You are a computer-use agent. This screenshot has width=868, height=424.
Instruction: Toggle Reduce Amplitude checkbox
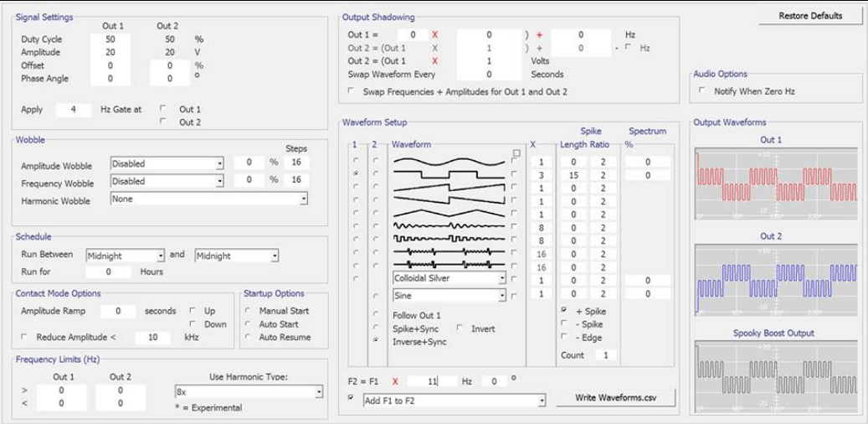point(24,336)
